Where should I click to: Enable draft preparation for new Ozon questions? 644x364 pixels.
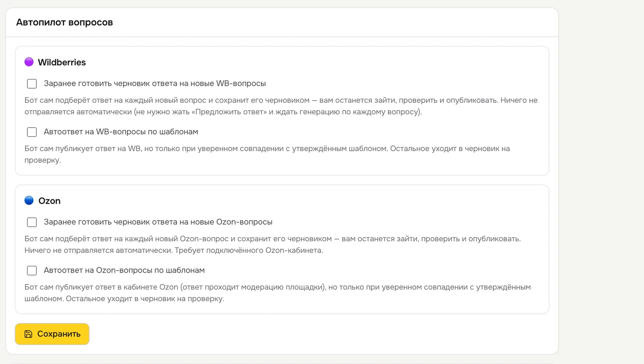32,222
